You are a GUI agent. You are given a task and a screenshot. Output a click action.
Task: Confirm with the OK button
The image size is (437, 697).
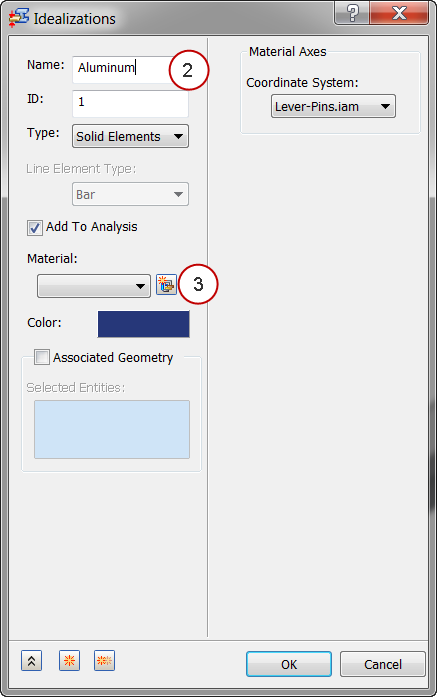point(289,664)
